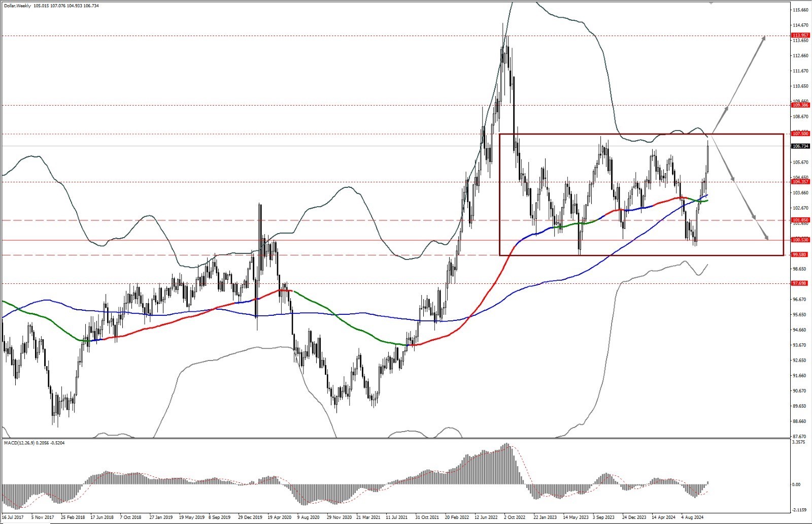Click the current price label 106.734
Screen dimensions: 812x524
[800, 146]
